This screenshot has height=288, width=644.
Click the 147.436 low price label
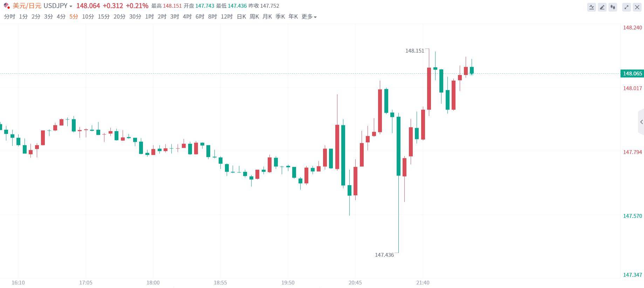(x=384, y=255)
